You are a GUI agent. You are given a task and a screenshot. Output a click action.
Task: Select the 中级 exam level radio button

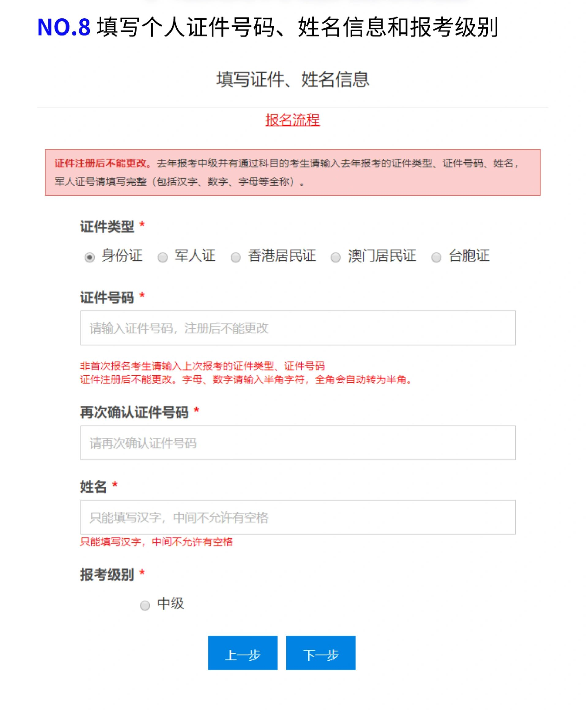[145, 605]
